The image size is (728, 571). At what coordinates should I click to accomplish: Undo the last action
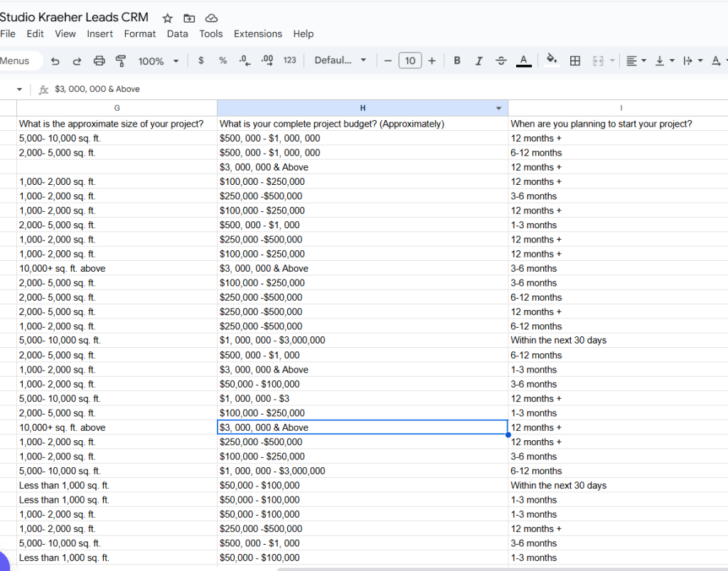point(55,61)
